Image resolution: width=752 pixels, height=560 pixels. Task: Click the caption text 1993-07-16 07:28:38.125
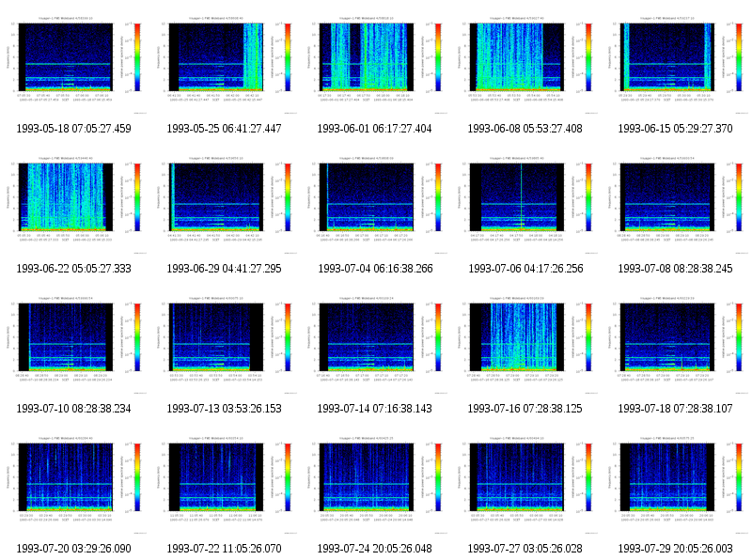click(525, 409)
